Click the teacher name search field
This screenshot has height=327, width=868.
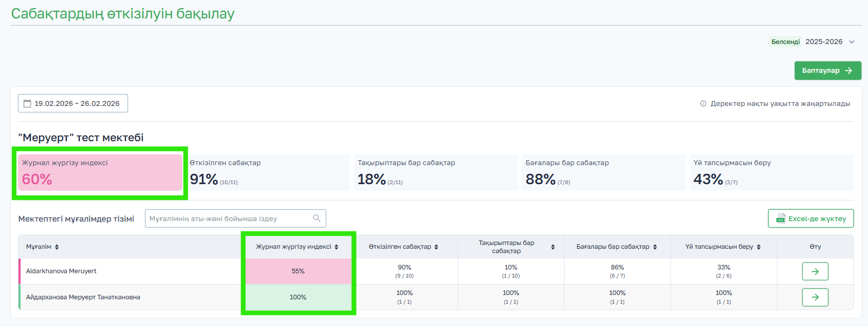click(x=228, y=218)
